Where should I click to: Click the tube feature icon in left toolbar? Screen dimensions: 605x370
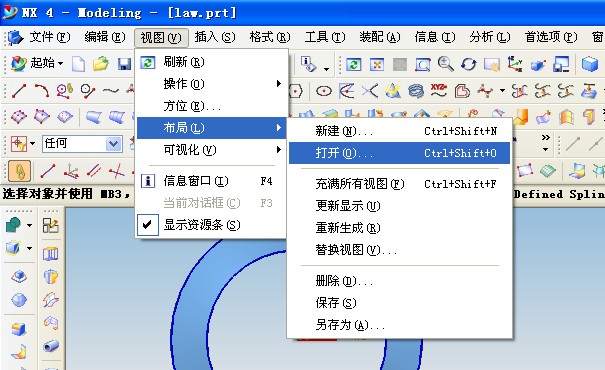click(51, 346)
